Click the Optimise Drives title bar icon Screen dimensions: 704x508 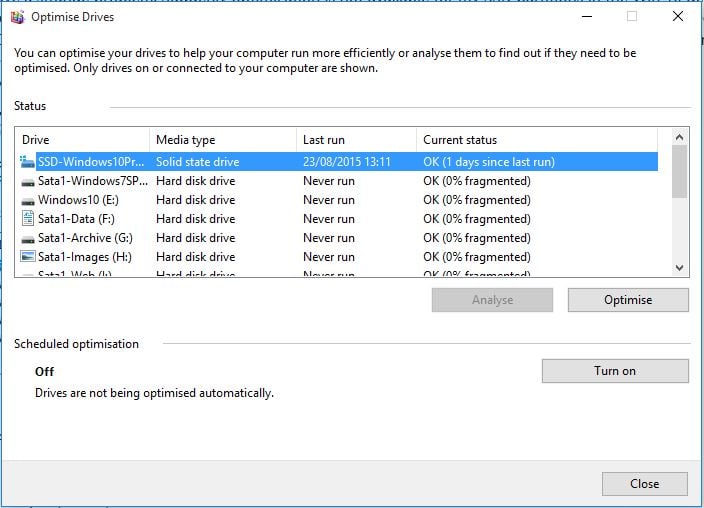click(18, 17)
